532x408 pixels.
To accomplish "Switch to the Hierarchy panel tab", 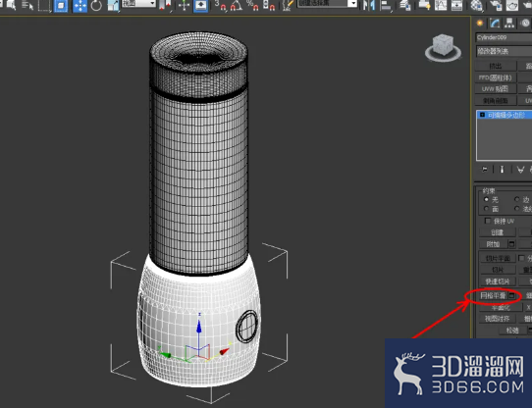I will coord(509,23).
